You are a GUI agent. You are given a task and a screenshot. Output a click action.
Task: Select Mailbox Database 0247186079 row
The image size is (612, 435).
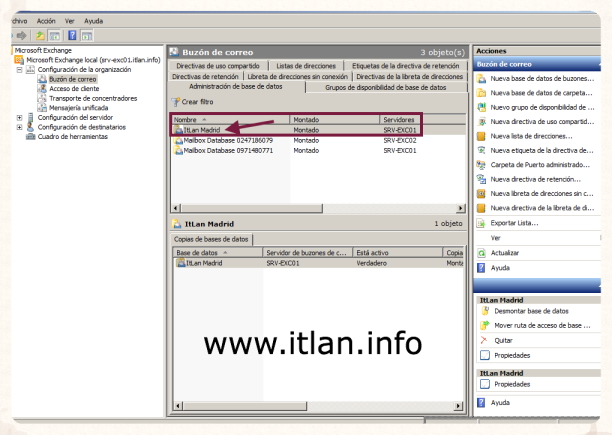pyautogui.click(x=228, y=140)
